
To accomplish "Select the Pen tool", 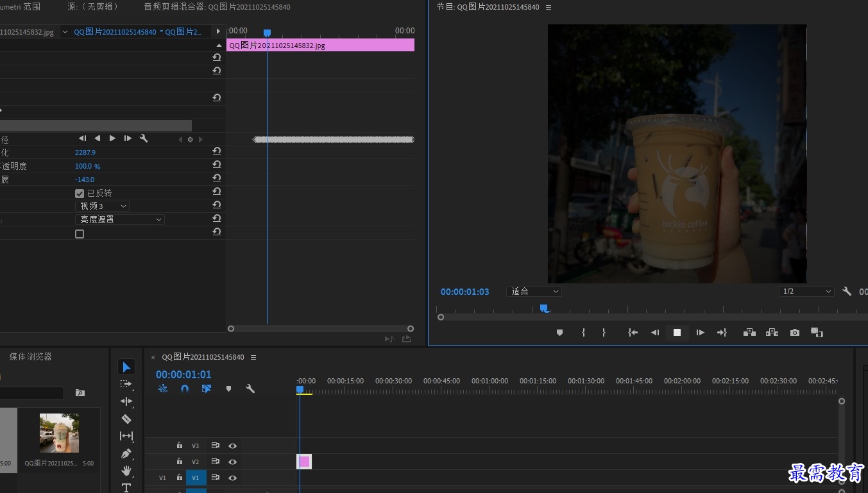I will coord(126,453).
